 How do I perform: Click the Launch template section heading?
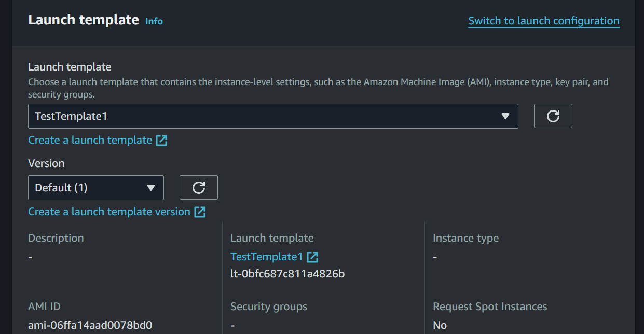84,20
